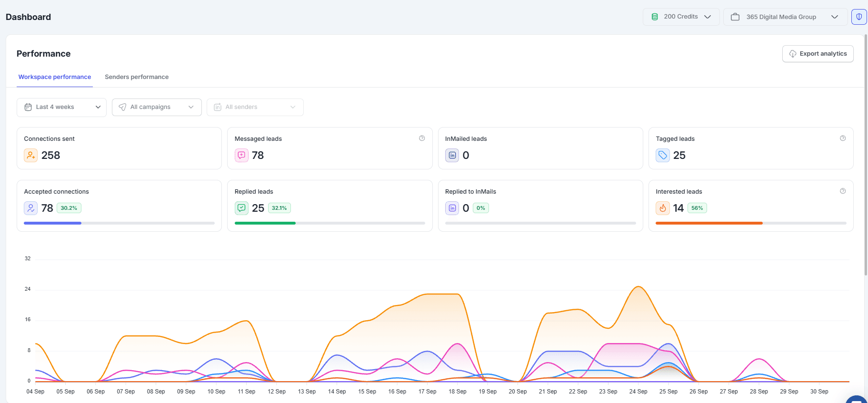The width and height of the screenshot is (868, 403).
Task: Click the page vertical scrollbar
Action: tap(866, 155)
